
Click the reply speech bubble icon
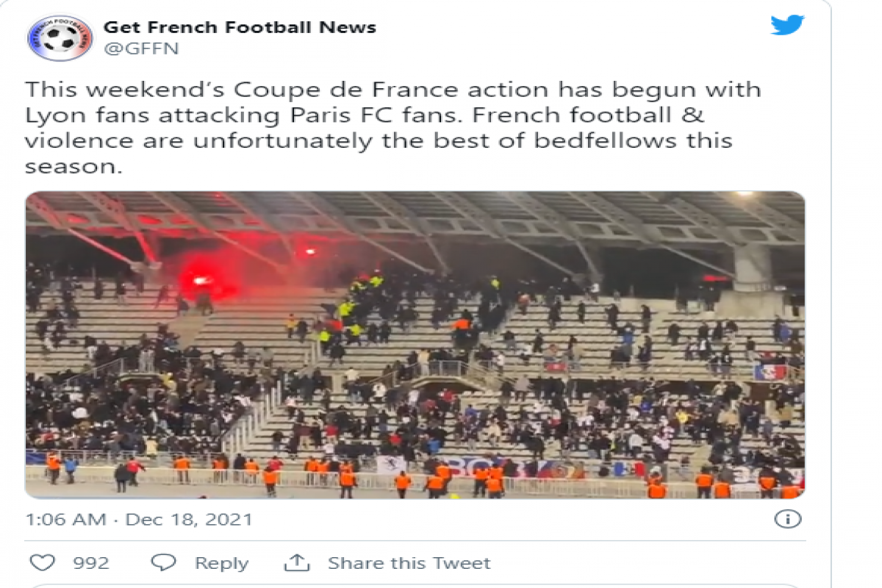[x=163, y=563]
